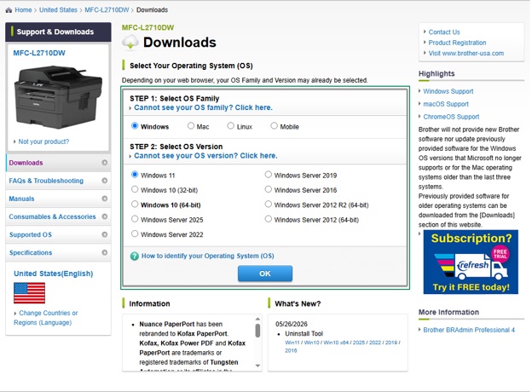
Task: Click the 2019 uninstall tool link
Action: coord(390,343)
